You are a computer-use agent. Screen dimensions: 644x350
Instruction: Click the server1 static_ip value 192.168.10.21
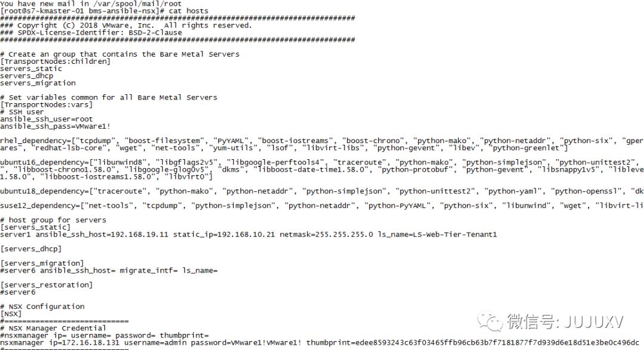[246, 234]
